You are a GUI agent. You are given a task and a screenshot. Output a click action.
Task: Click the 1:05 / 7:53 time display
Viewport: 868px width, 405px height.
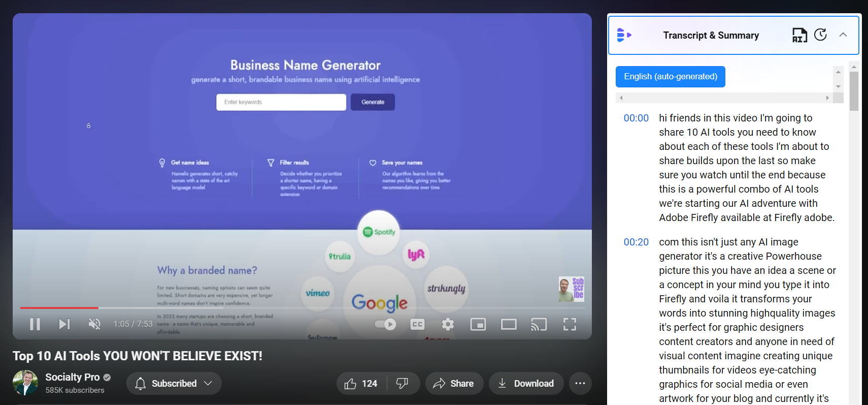pos(133,324)
